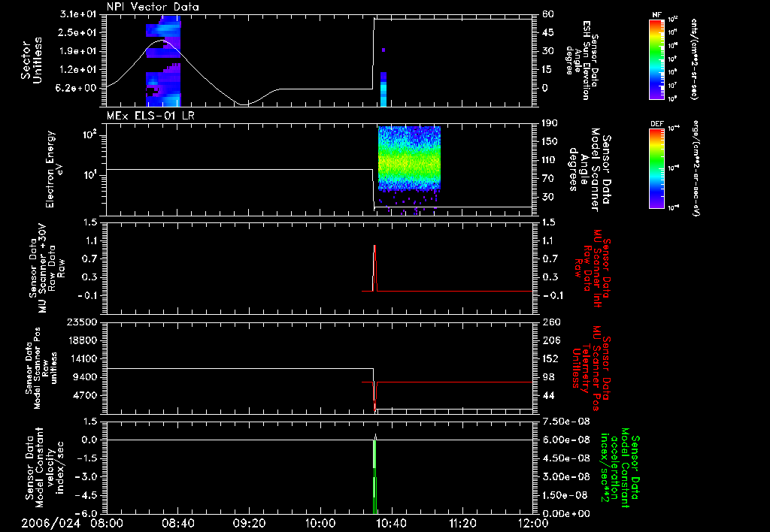Click the '08:40' time axis label
This screenshot has width=770, height=532.
[177, 523]
